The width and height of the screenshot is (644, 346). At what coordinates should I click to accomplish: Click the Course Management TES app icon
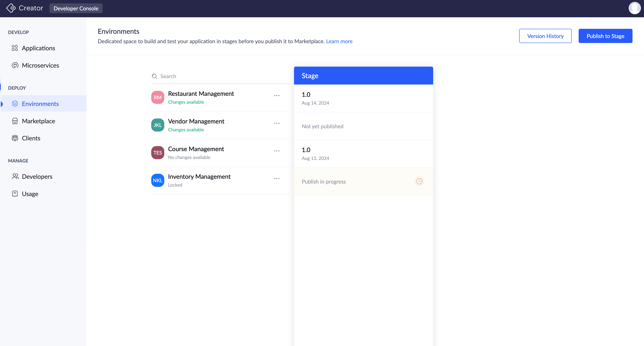coord(158,153)
